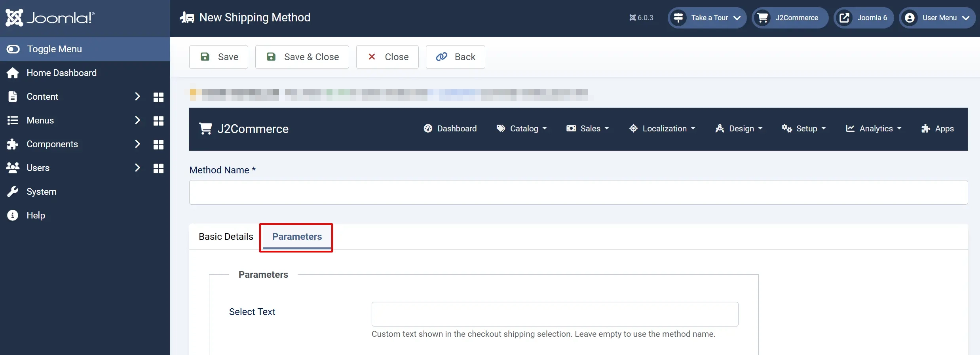Click the Components puzzle icon

click(13, 144)
